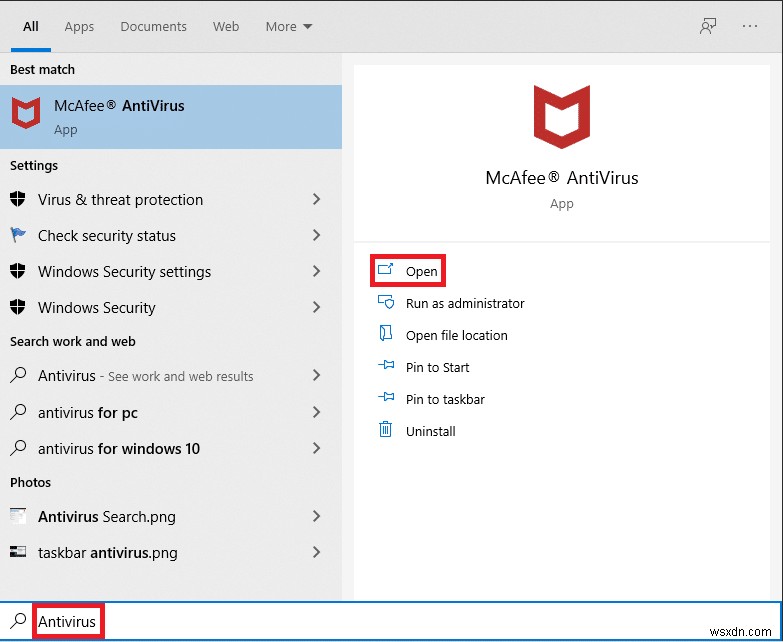
Task: Click shield icon beside Virus & threat protection
Action: coord(17,199)
